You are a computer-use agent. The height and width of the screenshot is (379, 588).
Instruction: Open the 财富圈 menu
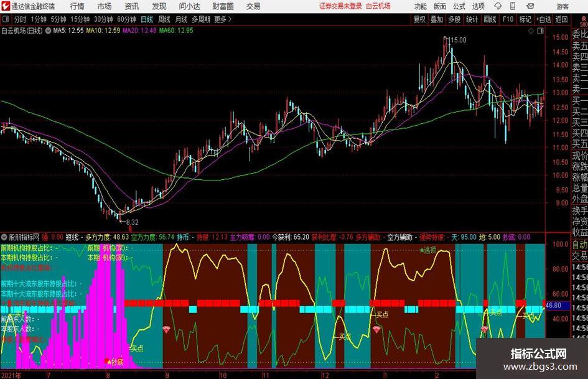223,6
